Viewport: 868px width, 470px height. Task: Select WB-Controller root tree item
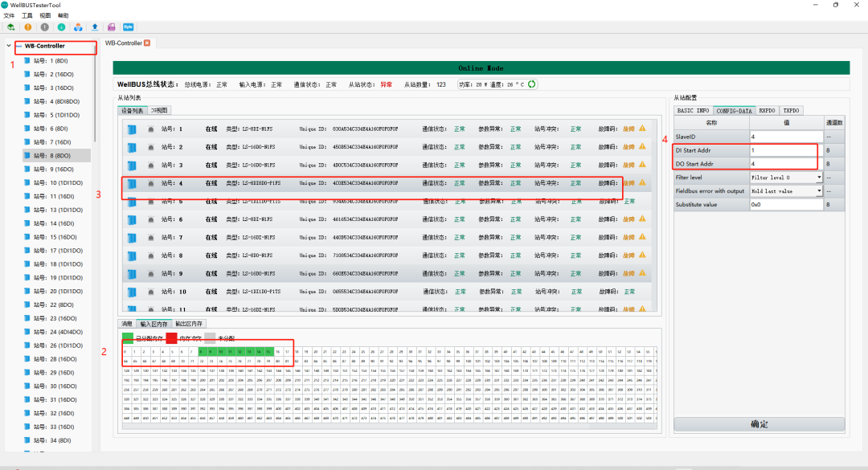point(44,46)
